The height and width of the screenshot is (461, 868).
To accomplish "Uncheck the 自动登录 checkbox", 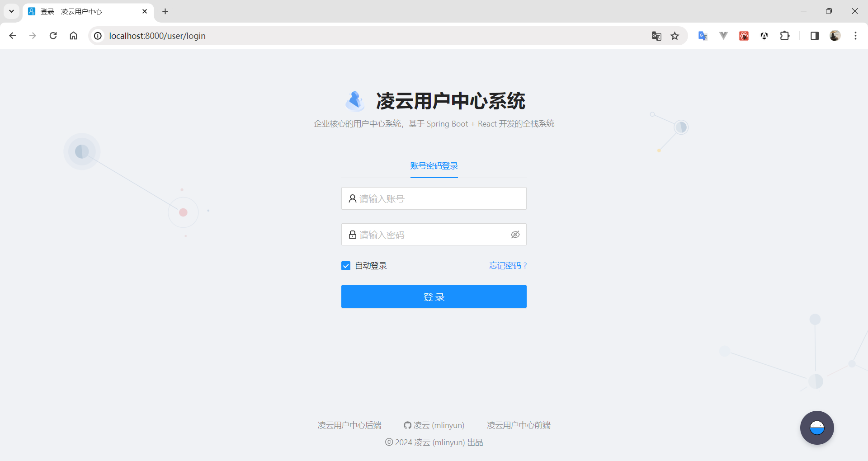I will (x=346, y=266).
